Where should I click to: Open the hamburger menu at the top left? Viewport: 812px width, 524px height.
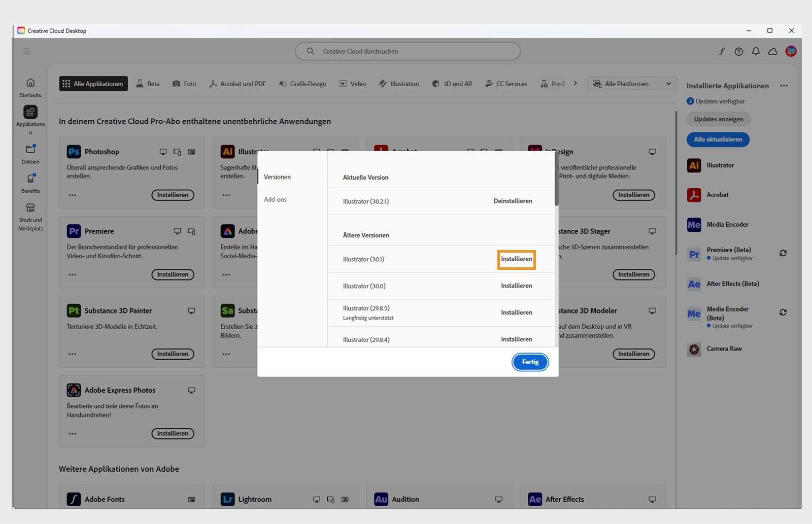point(26,51)
